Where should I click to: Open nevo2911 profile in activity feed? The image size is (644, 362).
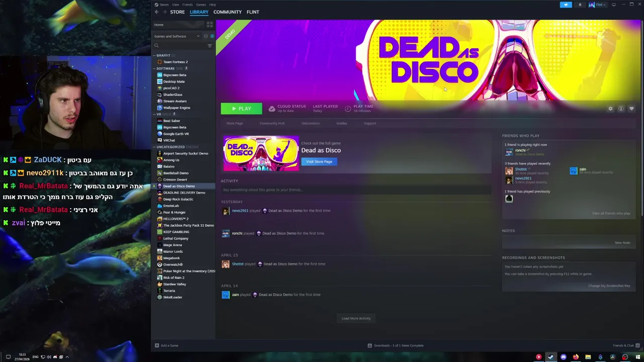[240, 211]
